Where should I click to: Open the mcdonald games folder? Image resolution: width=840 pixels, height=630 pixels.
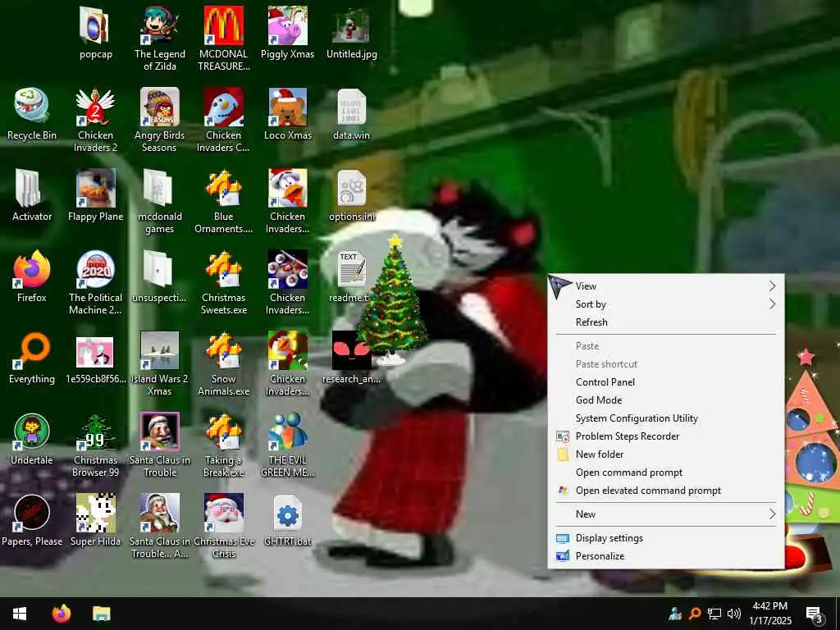tap(160, 188)
